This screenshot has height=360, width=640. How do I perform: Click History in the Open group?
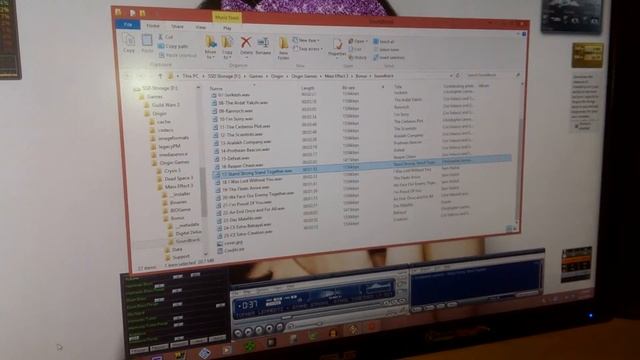click(358, 58)
